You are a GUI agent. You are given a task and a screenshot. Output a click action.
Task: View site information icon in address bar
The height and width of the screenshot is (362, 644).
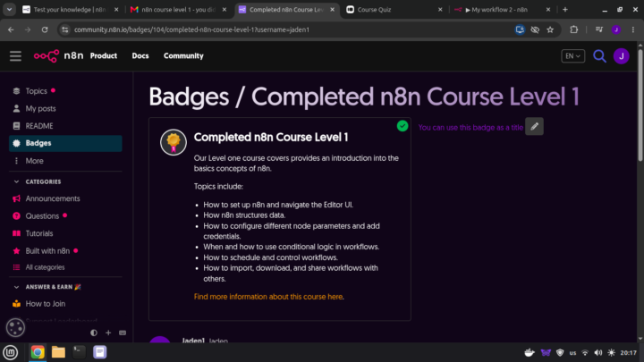[65, 29]
